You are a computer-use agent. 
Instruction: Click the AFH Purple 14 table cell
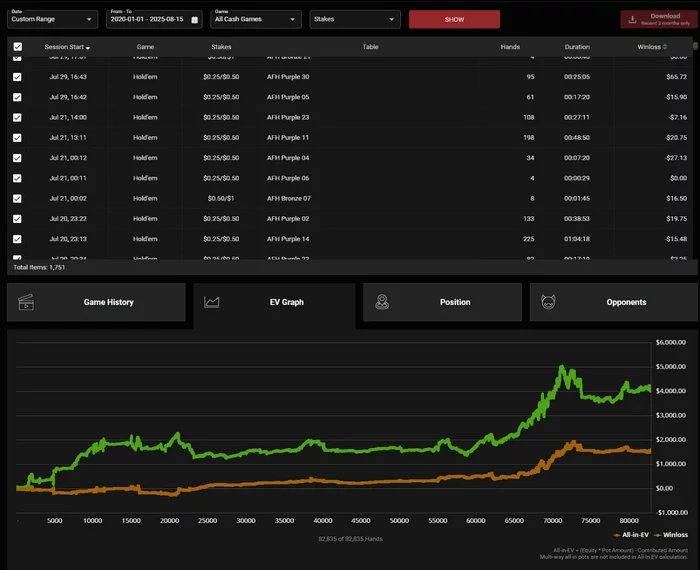288,239
